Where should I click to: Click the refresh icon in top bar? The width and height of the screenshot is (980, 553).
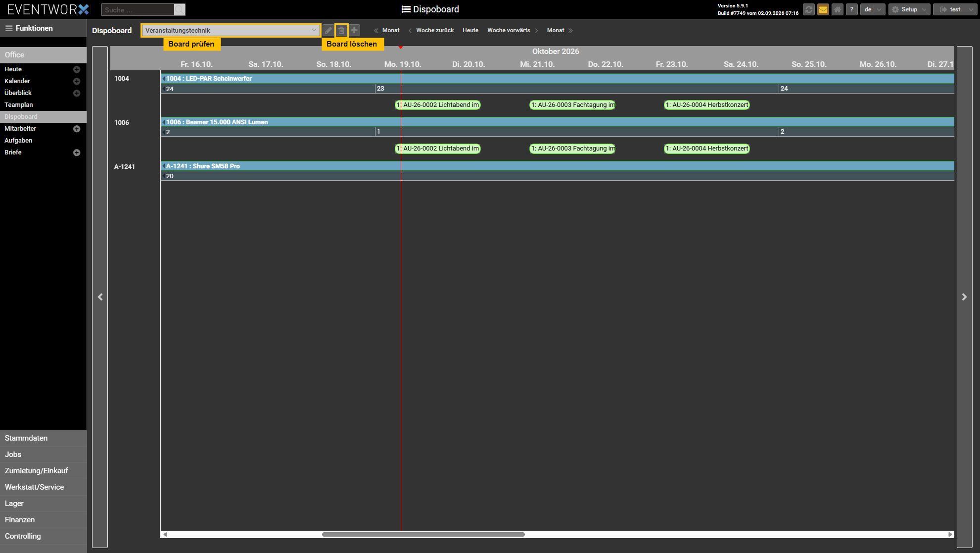(809, 9)
